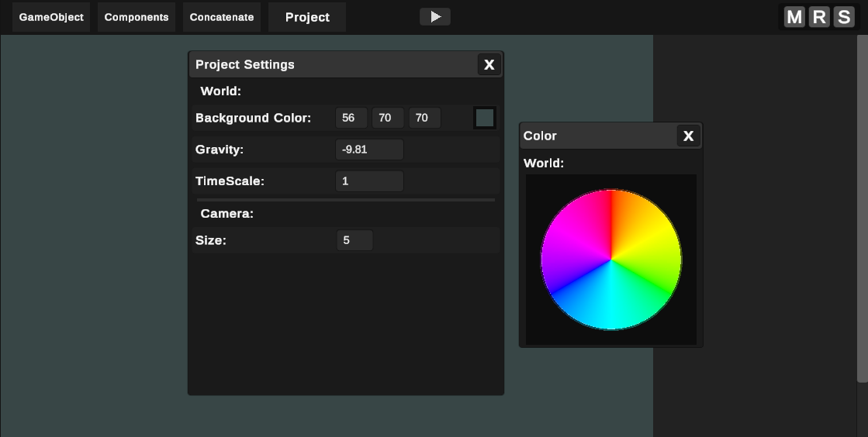The height and width of the screenshot is (437, 868).
Task: Pick a color at the wheel center
Action: coord(611,260)
